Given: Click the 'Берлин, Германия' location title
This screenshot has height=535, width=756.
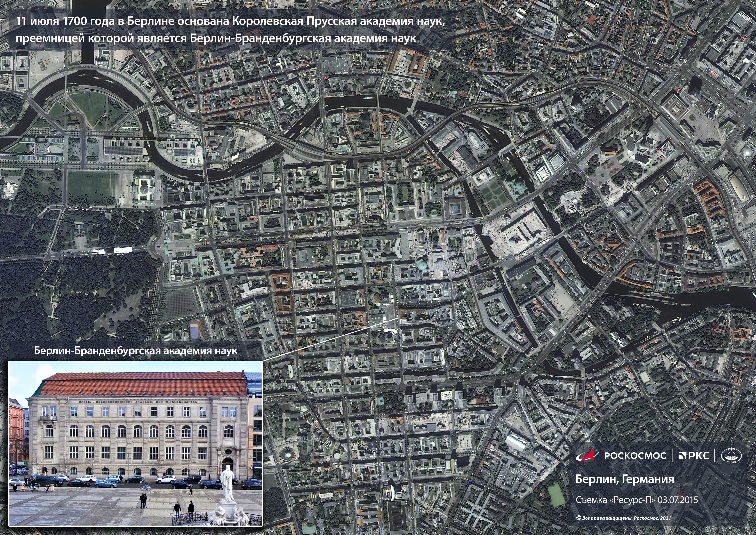Looking at the screenshot, I should point(625,479).
